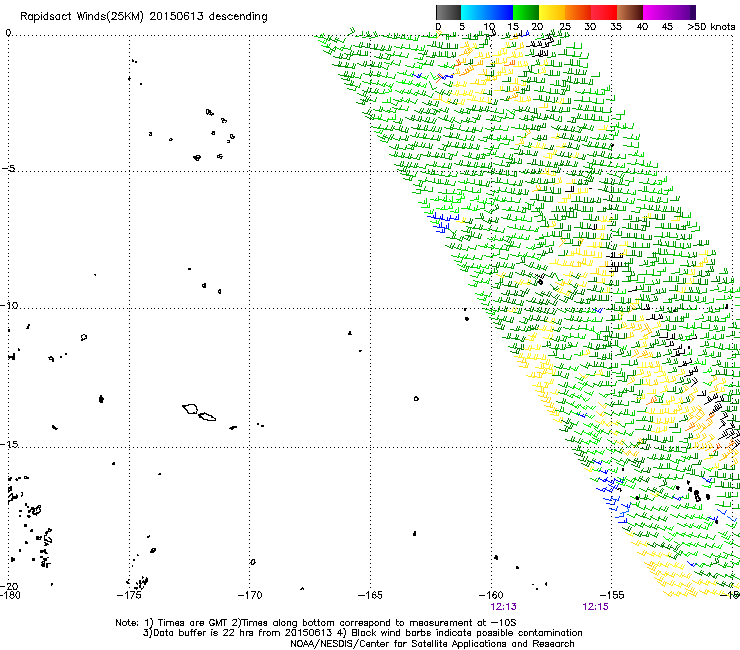This screenshot has width=740, height=650.
Task: Click the '-170' longitude axis label
Action: pyautogui.click(x=250, y=595)
